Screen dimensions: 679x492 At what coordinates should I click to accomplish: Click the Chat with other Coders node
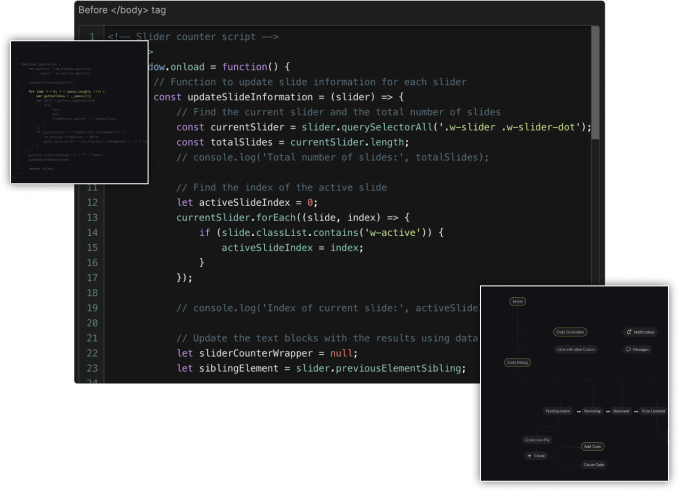576,350
